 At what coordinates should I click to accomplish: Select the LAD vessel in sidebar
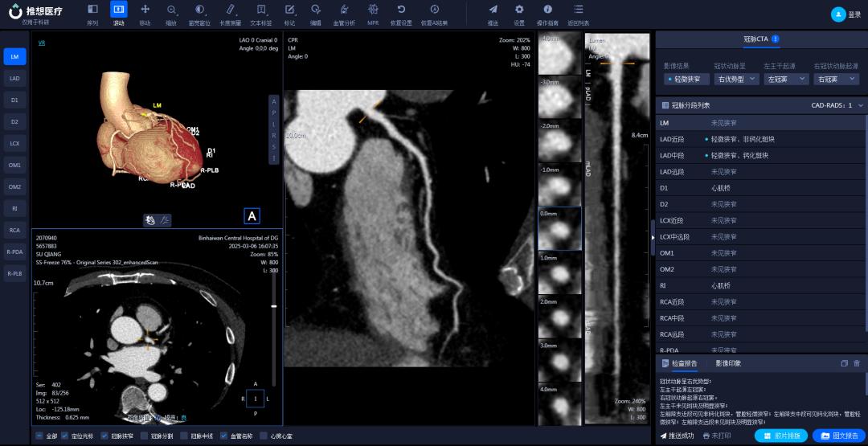coord(14,79)
